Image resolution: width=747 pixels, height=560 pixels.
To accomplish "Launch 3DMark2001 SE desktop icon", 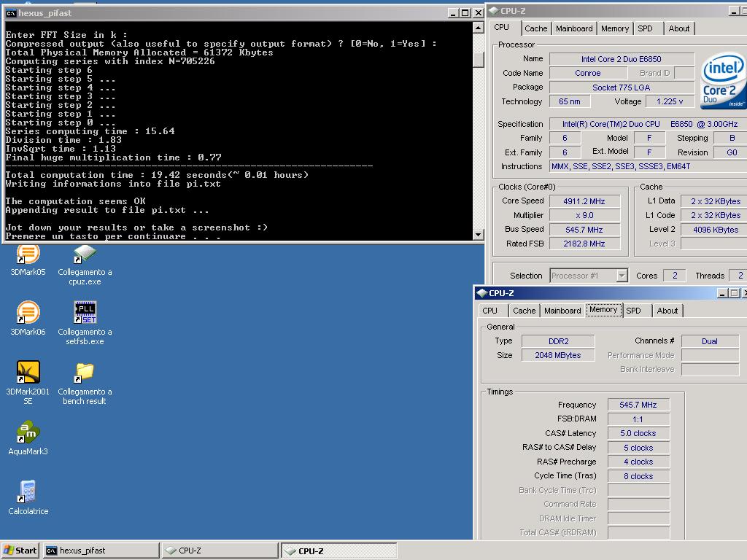I will coord(28,382).
